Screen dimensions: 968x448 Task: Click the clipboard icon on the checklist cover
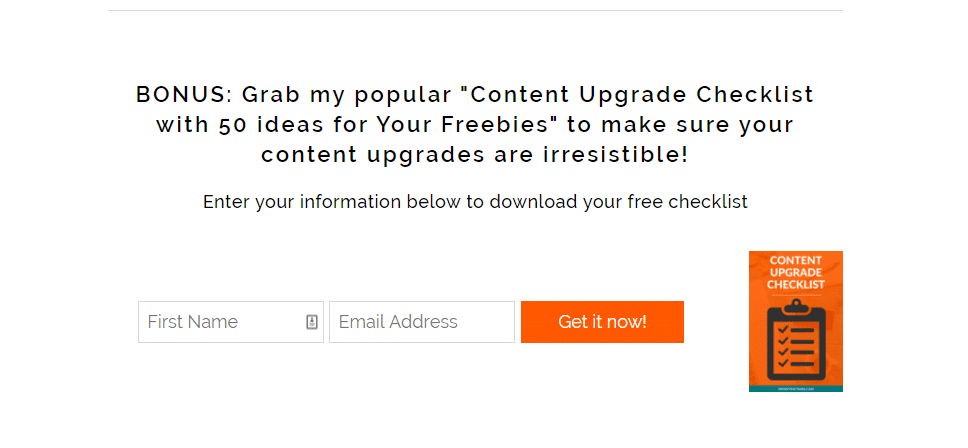(795, 342)
